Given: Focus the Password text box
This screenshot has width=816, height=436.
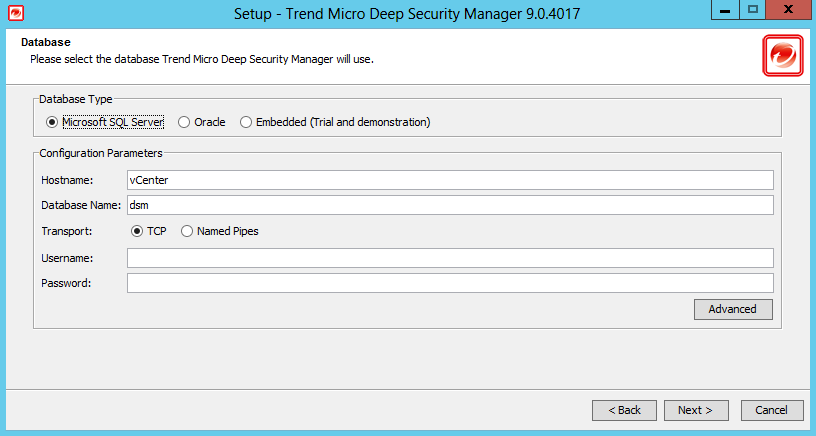Looking at the screenshot, I should (450, 283).
